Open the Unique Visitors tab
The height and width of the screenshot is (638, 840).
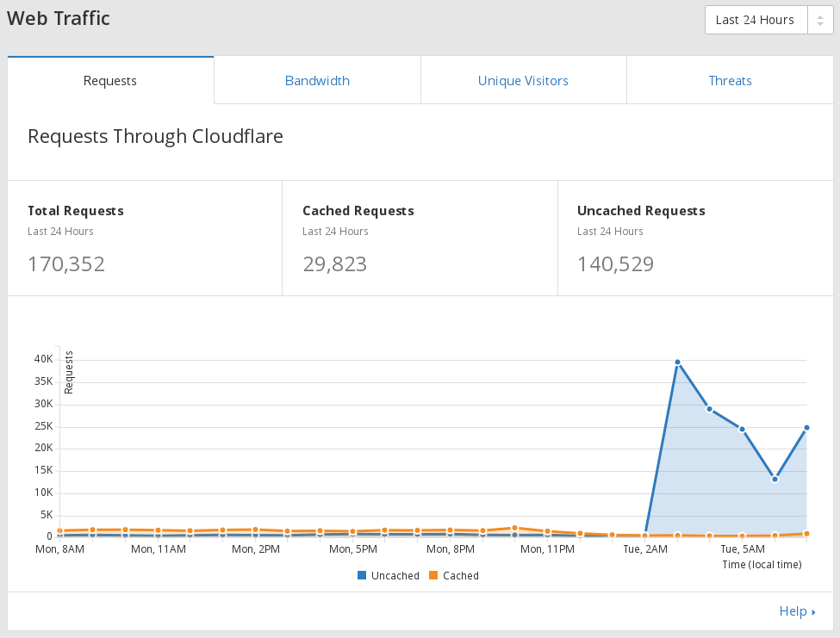524,80
